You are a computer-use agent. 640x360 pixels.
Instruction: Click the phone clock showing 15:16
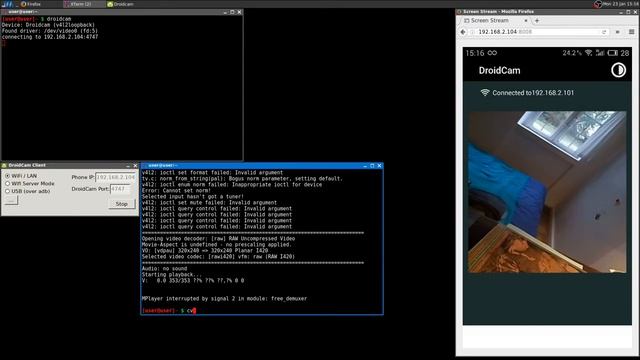(475, 53)
